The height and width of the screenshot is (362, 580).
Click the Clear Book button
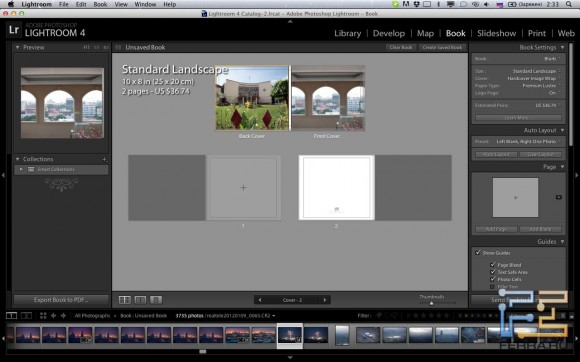[x=401, y=47]
